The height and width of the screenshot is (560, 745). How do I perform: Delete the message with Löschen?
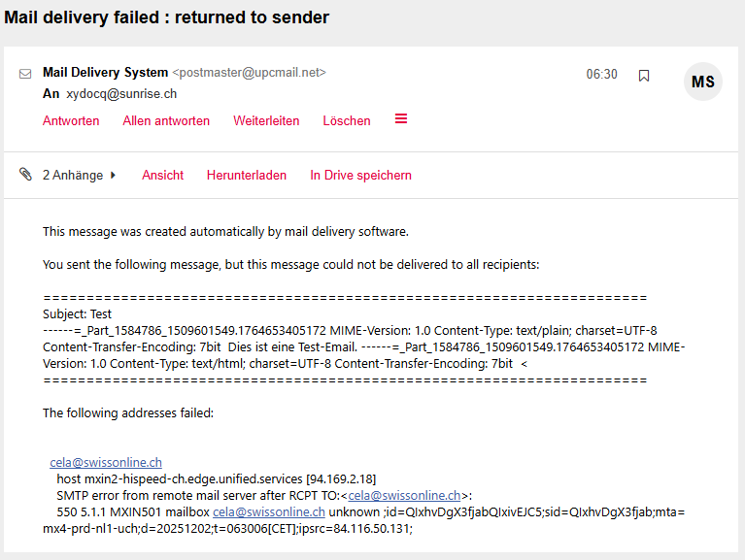[x=347, y=121]
